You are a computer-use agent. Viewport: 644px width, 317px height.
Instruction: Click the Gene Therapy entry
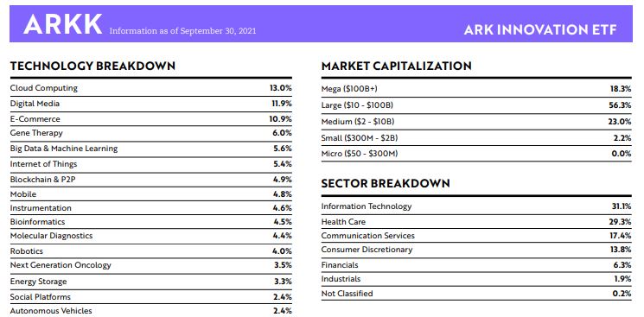pyautogui.click(x=150, y=133)
